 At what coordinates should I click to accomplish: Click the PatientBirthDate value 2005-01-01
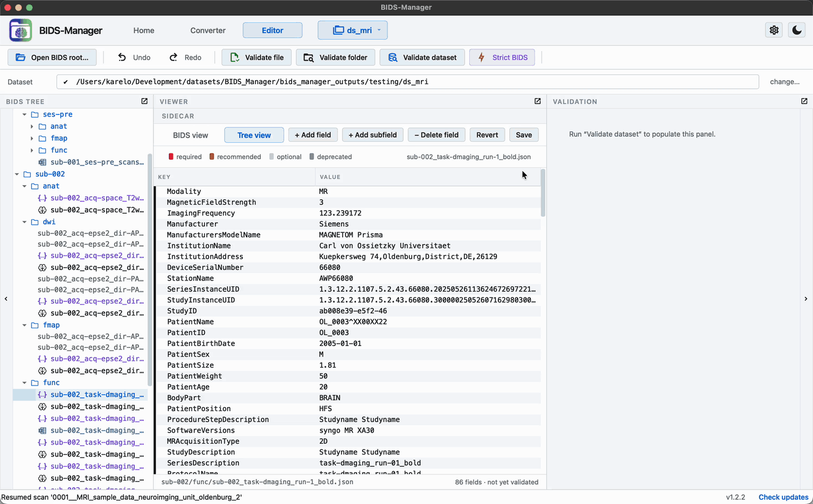click(340, 344)
